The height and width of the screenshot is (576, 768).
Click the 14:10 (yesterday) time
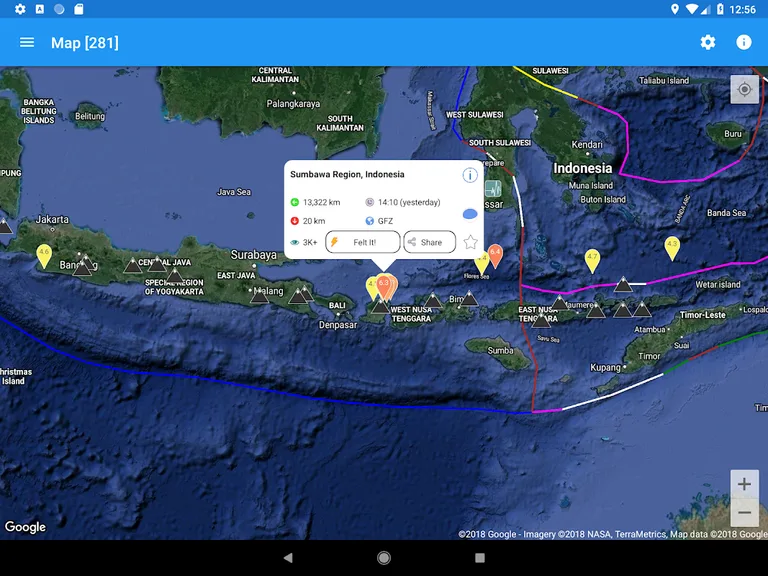[409, 202]
